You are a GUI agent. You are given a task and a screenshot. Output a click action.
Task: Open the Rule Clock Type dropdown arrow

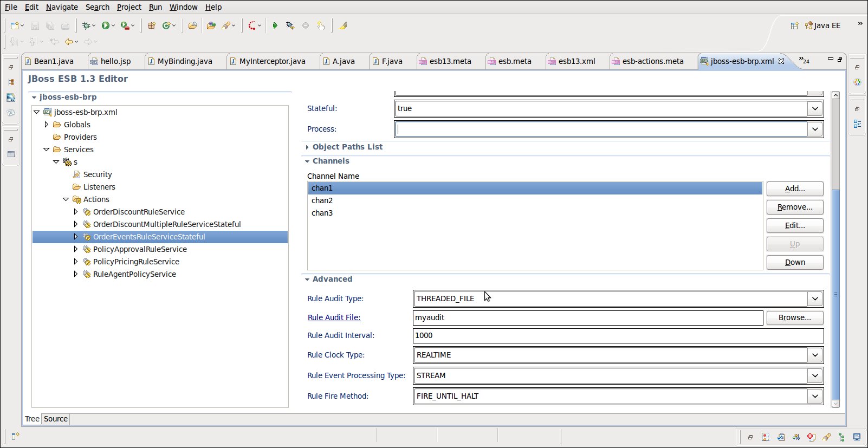[x=815, y=355]
